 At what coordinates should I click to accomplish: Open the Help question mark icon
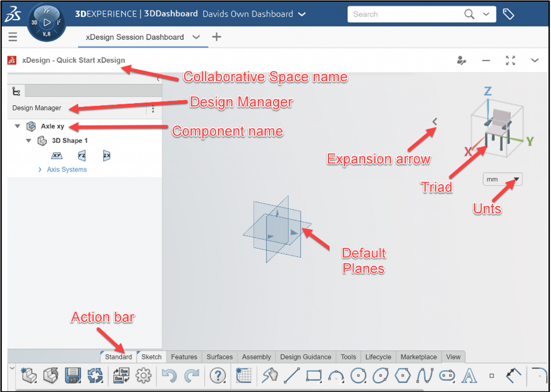[218, 376]
